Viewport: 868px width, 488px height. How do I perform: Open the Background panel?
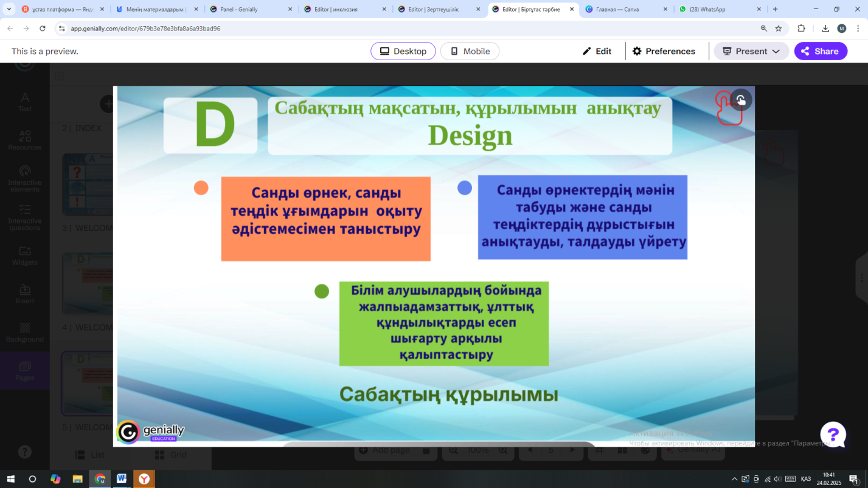tap(24, 334)
